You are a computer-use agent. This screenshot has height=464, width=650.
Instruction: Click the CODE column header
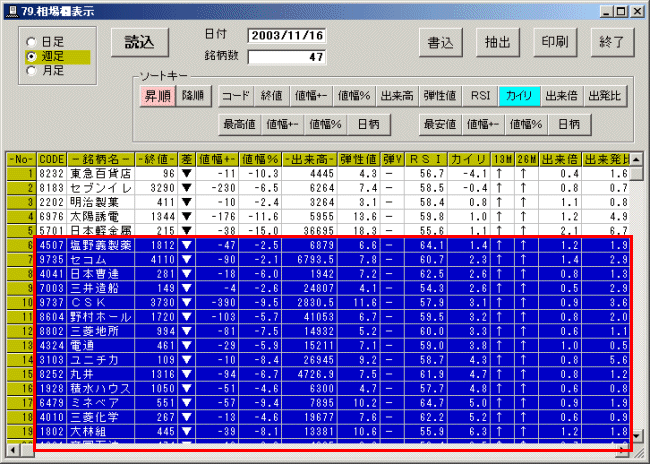(52, 159)
